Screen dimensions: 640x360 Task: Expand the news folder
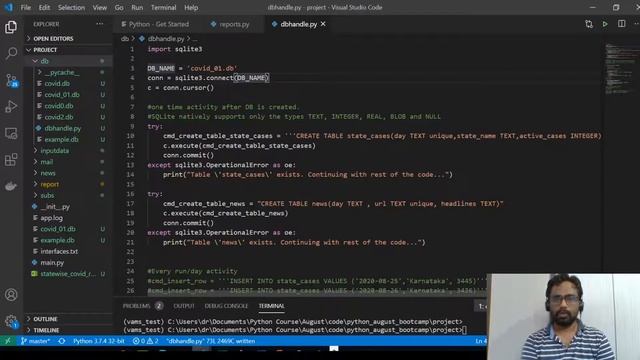point(48,173)
